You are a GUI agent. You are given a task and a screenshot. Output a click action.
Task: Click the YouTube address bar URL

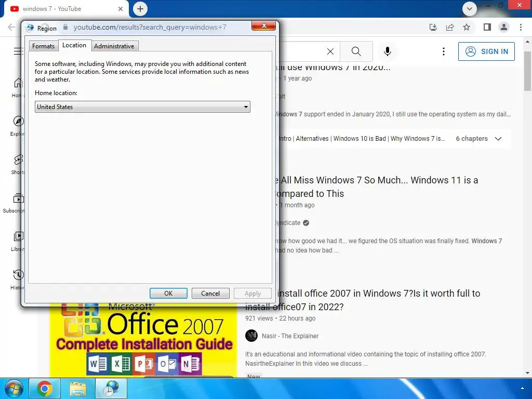(x=150, y=27)
